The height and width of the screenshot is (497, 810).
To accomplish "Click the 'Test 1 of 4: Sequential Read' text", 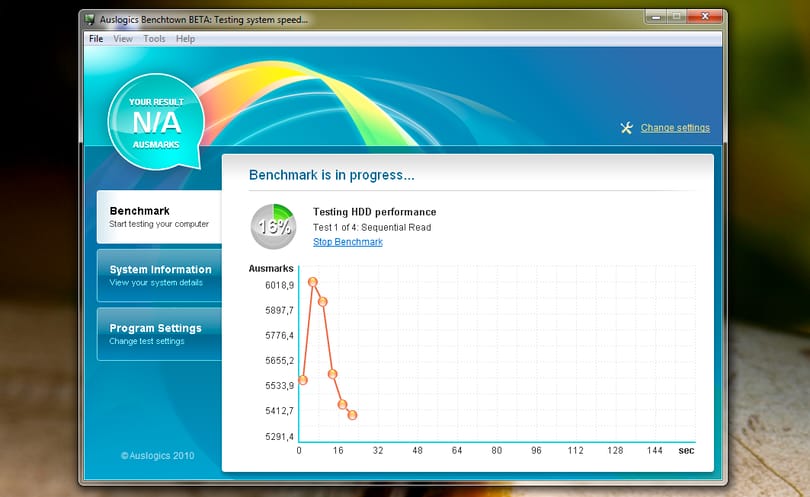I will [x=372, y=227].
